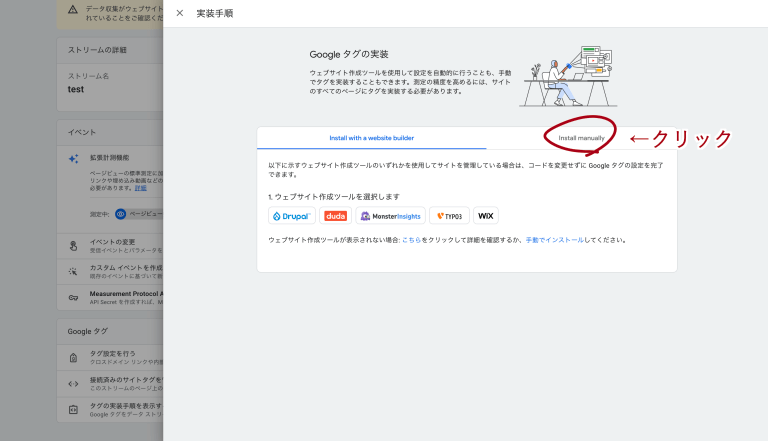Click the タグ設定を行う tag icon

pyautogui.click(x=73, y=358)
